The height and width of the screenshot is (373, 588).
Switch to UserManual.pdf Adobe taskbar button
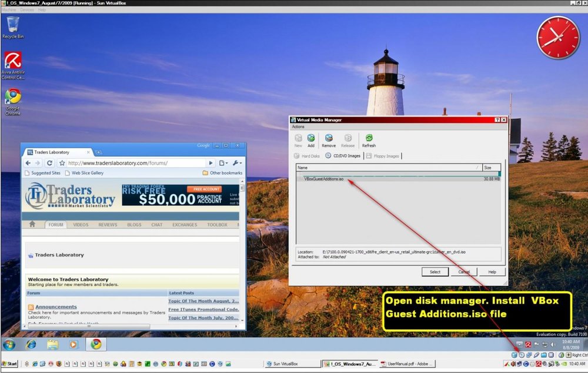(406, 364)
